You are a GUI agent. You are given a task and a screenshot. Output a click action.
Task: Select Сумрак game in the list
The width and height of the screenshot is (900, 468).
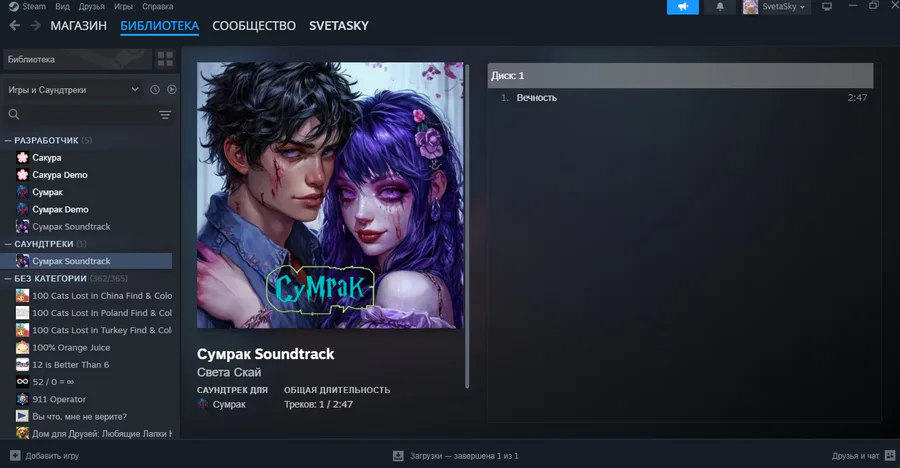pyautogui.click(x=47, y=192)
